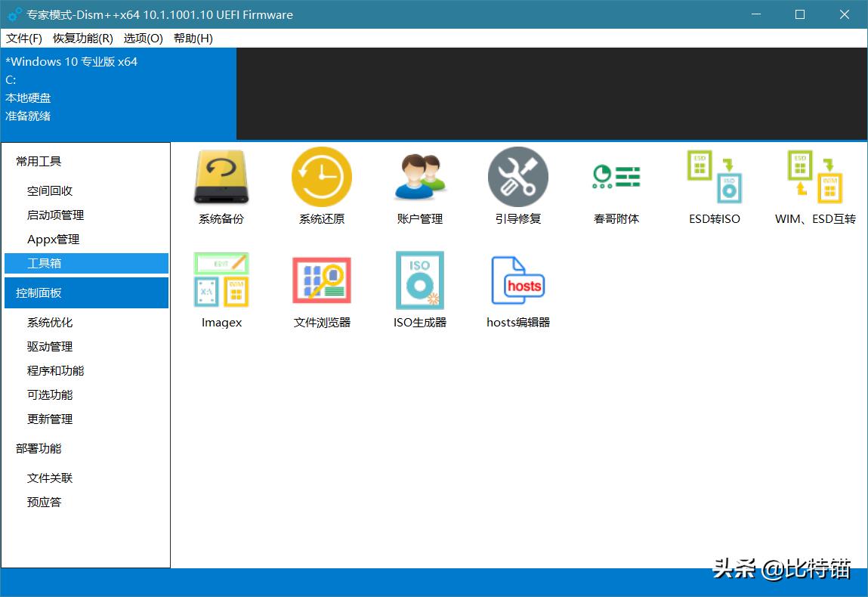The height and width of the screenshot is (597, 868).
Task: Open the 帮助(H) menu
Action: click(193, 39)
